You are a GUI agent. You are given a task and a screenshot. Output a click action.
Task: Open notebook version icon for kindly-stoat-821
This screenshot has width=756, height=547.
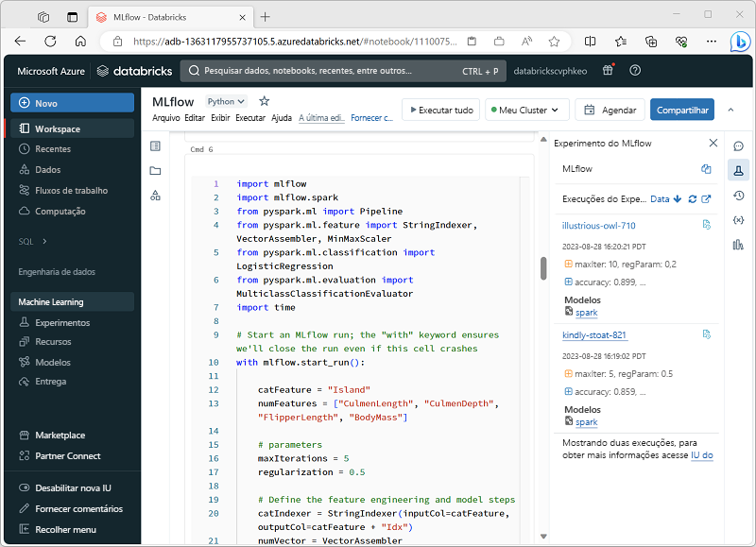coord(706,334)
